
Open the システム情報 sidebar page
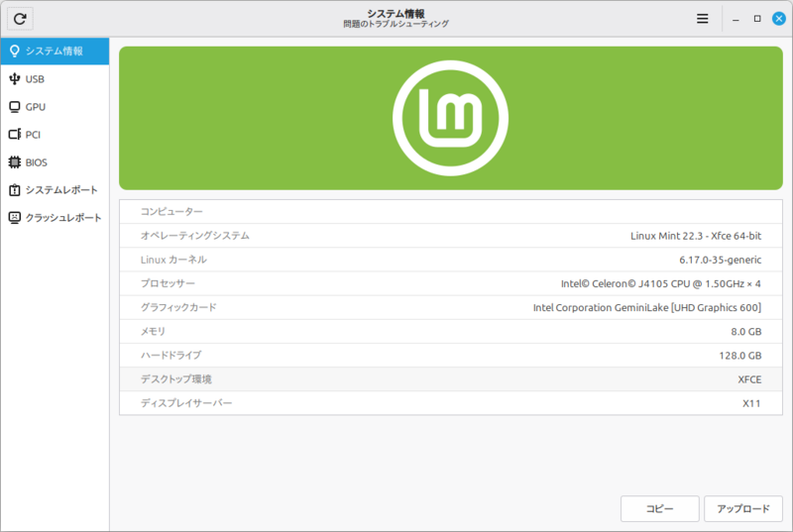click(x=55, y=52)
